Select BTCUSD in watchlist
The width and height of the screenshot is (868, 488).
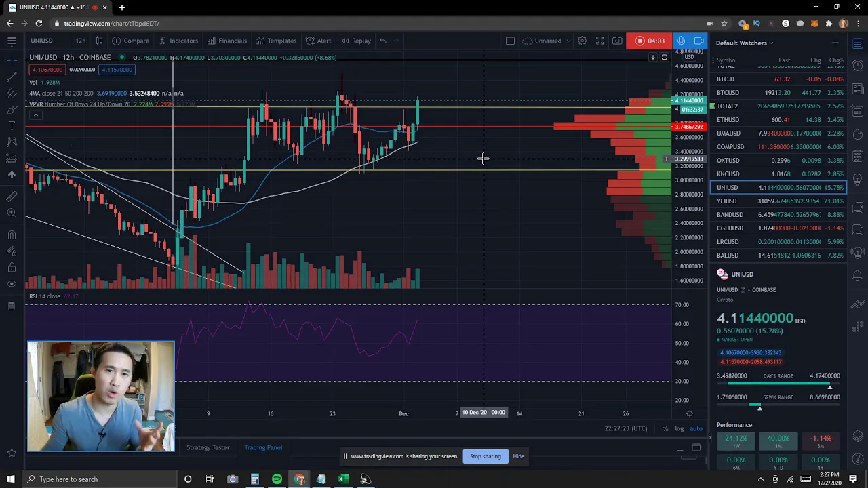tap(778, 92)
